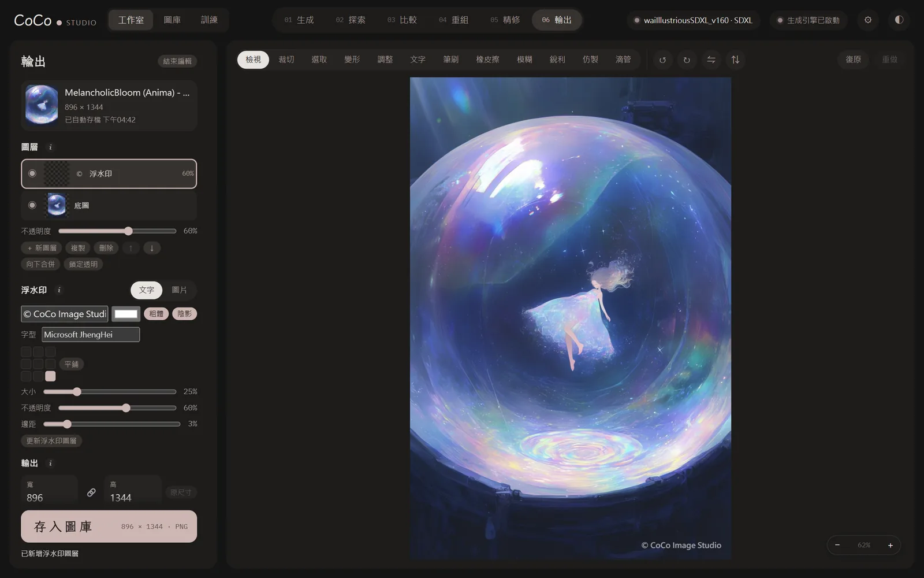Click 更新浮水印圖層 button

[51, 441]
